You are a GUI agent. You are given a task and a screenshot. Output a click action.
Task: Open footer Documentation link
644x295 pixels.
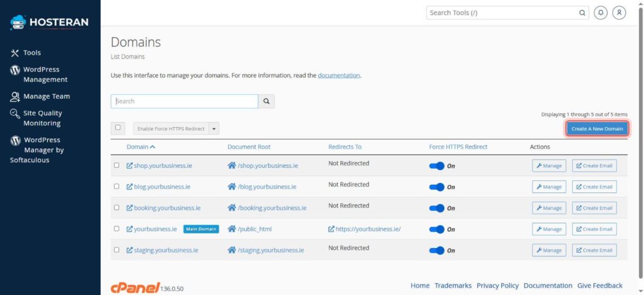(x=548, y=286)
